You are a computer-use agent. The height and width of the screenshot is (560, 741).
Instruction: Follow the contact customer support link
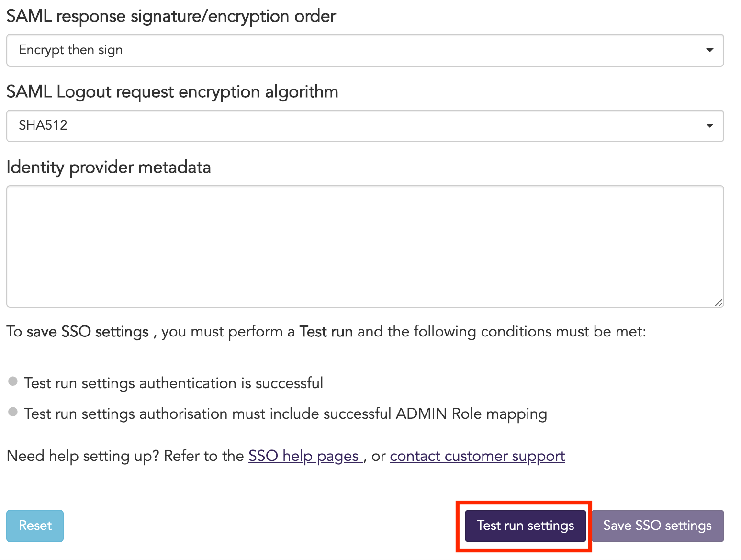pos(477,456)
